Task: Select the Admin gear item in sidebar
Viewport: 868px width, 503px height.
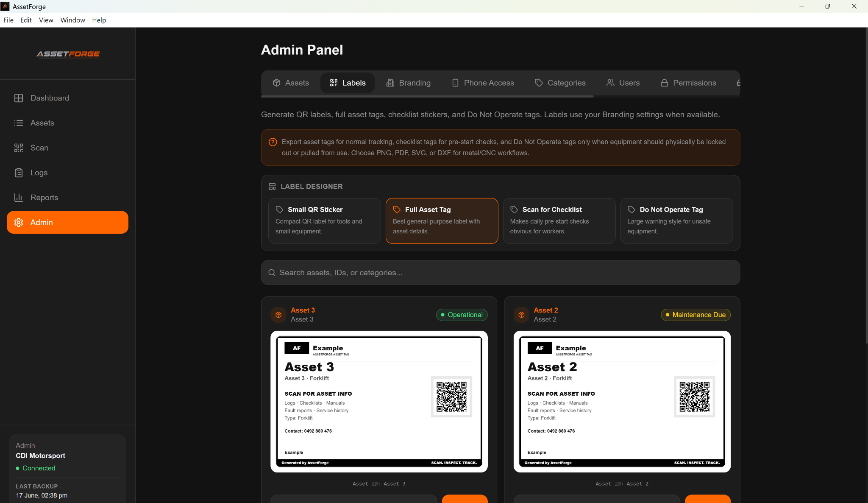Action: tap(67, 222)
